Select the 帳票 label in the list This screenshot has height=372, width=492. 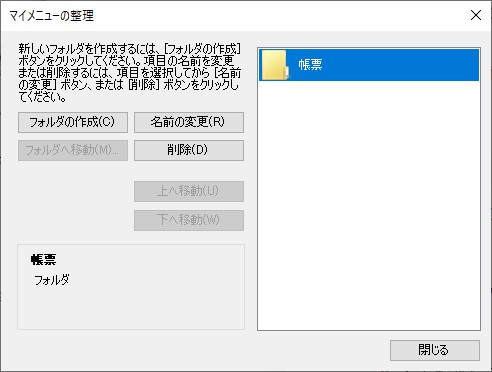(x=310, y=64)
